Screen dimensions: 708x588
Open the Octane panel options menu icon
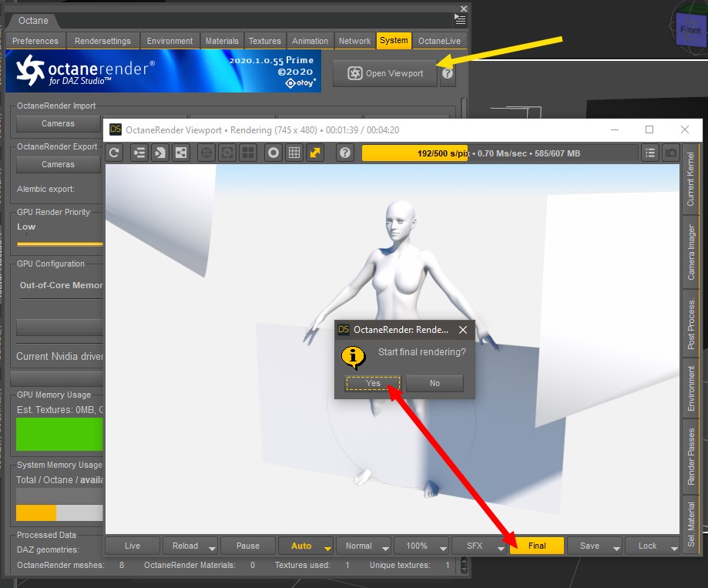point(460,19)
